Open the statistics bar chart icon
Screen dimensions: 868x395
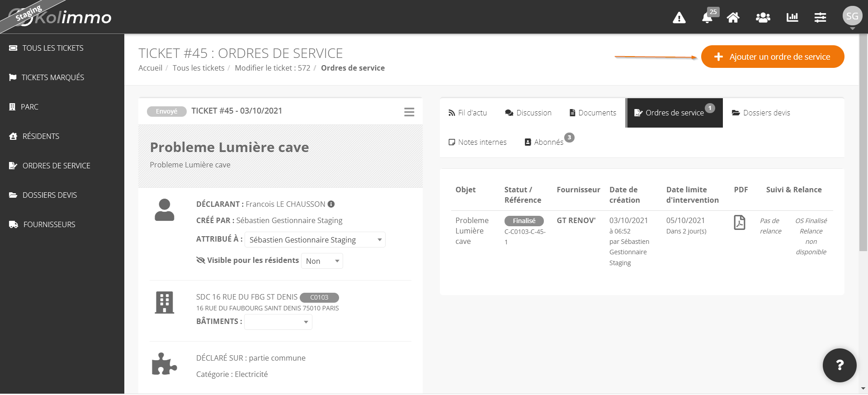[x=792, y=18]
